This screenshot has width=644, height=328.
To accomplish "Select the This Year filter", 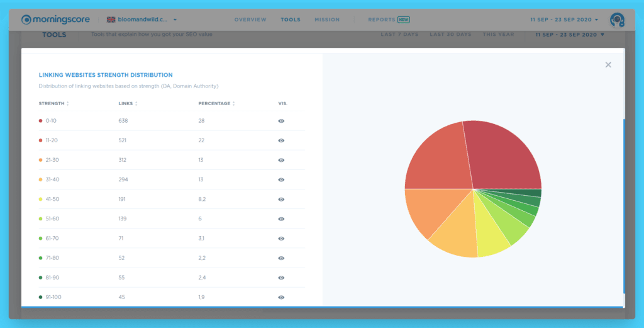I will tap(498, 35).
